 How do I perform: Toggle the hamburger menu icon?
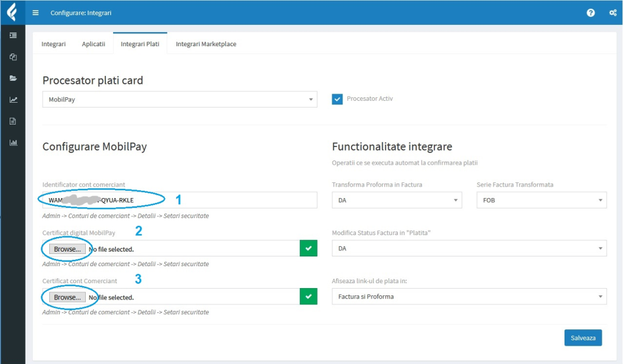tap(35, 13)
